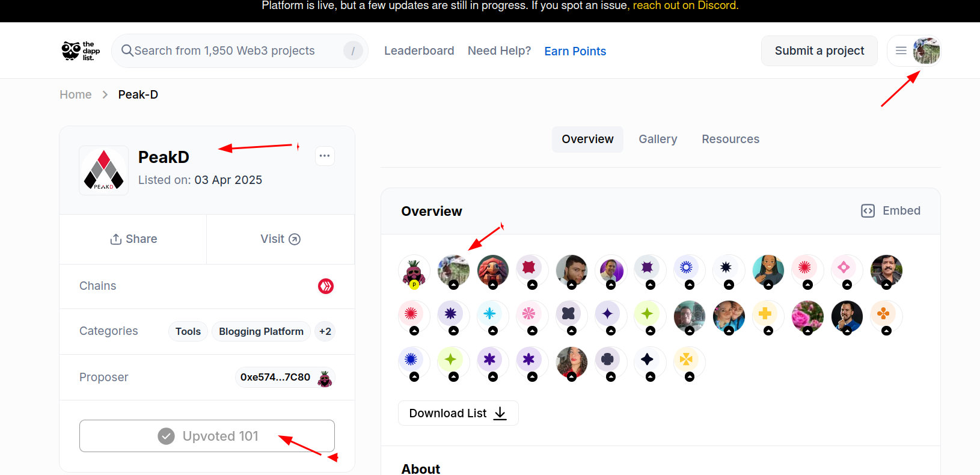
Task: View the cartoon woman voter avatar
Action: click(x=768, y=271)
